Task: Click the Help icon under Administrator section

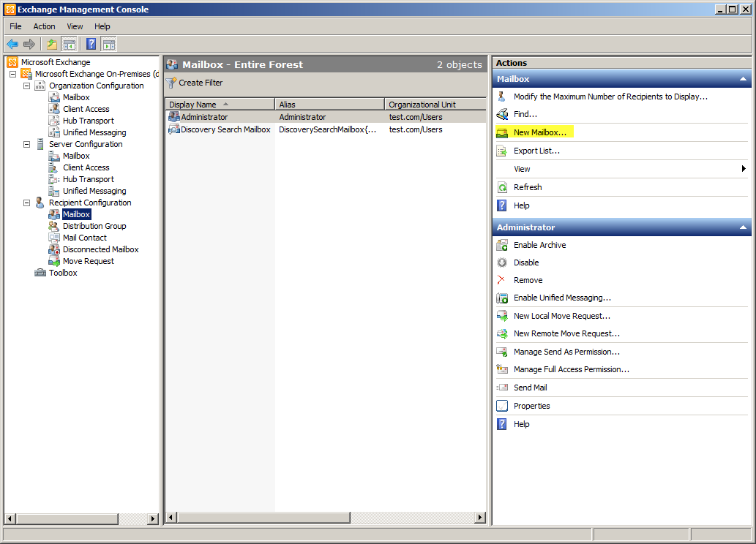Action: tap(502, 424)
